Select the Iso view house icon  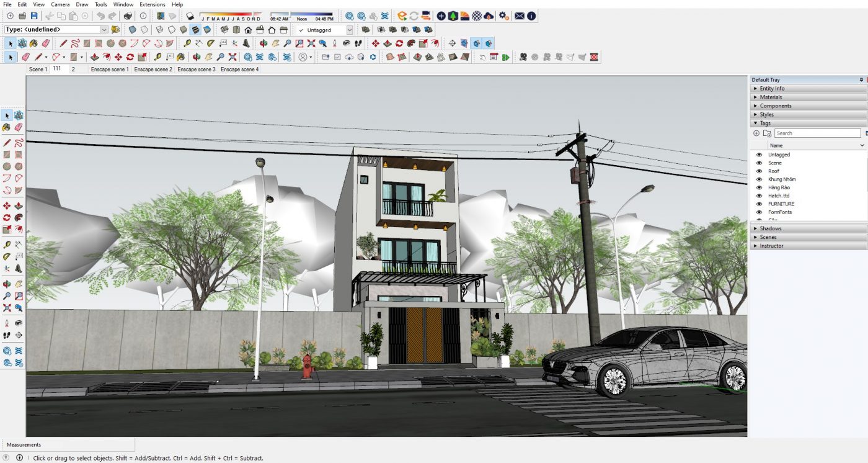[x=224, y=30]
